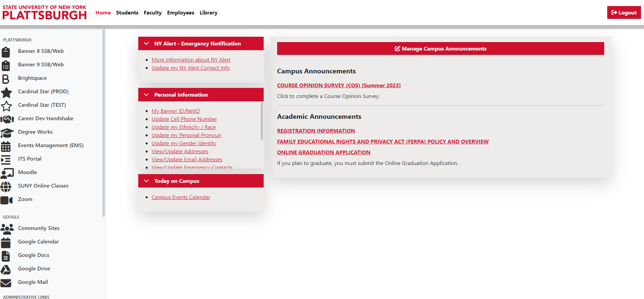Click the solid star Cardinal Star (PROD) icon
Image resolution: width=644 pixels, height=299 pixels.
(6, 93)
